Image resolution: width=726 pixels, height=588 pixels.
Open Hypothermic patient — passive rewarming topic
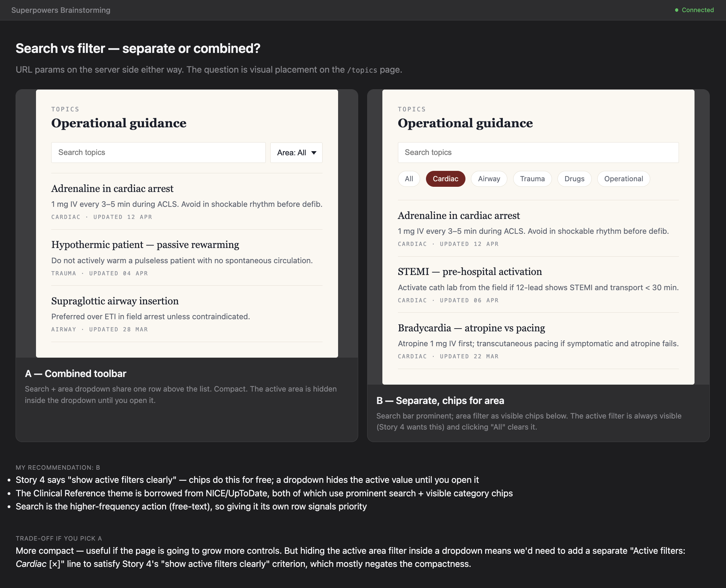pos(145,245)
